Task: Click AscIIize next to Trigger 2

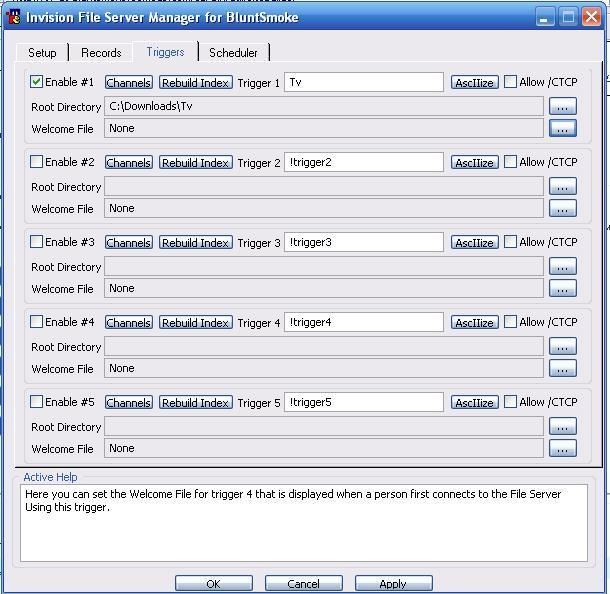Action: [475, 163]
